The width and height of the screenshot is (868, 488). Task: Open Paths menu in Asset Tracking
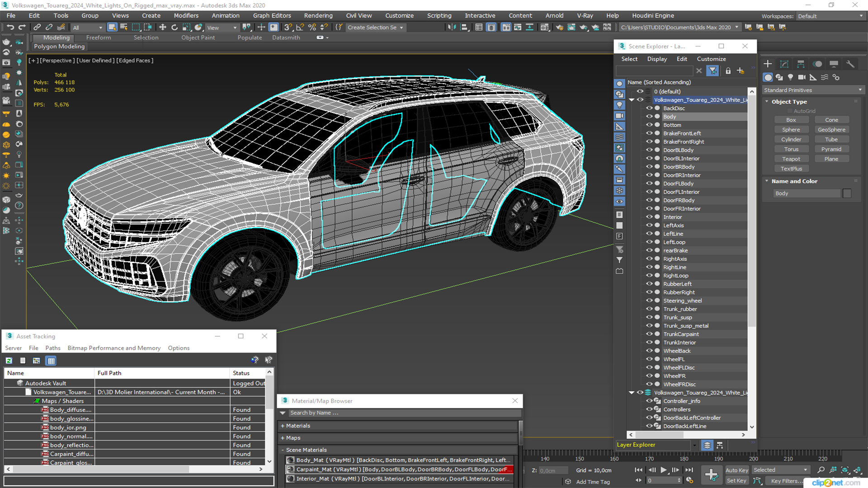click(x=52, y=348)
